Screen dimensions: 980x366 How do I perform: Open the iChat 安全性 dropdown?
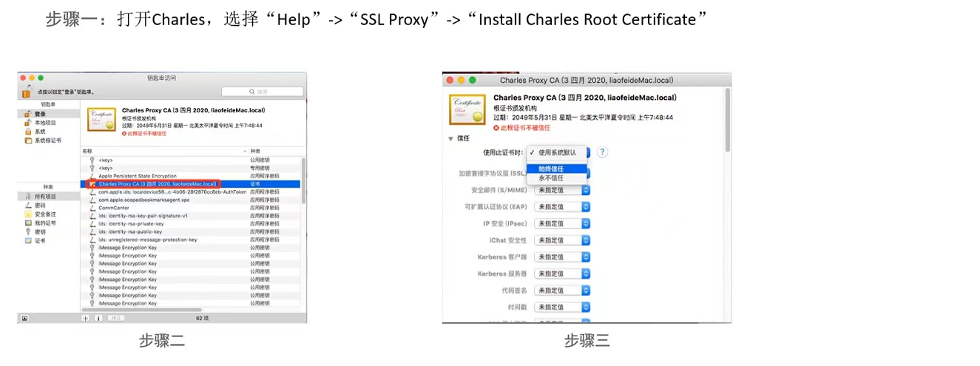(x=562, y=240)
